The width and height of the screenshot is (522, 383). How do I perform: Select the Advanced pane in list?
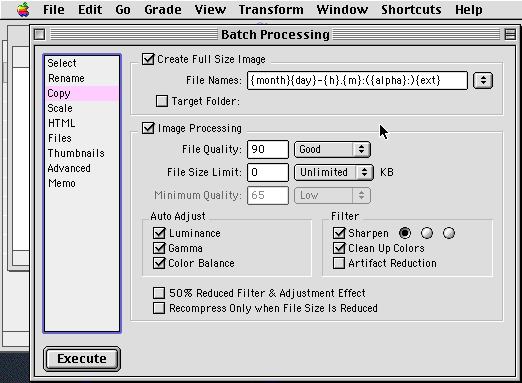[x=82, y=168]
